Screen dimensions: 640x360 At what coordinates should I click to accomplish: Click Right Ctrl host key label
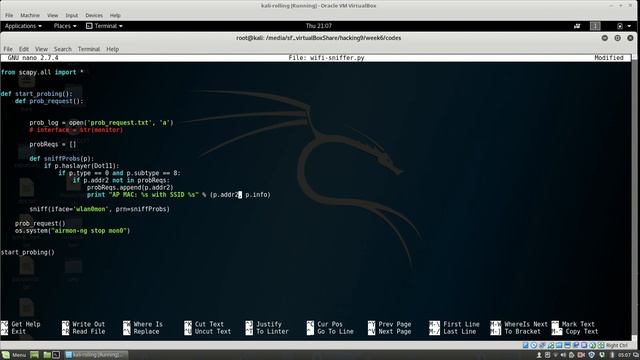617,345
